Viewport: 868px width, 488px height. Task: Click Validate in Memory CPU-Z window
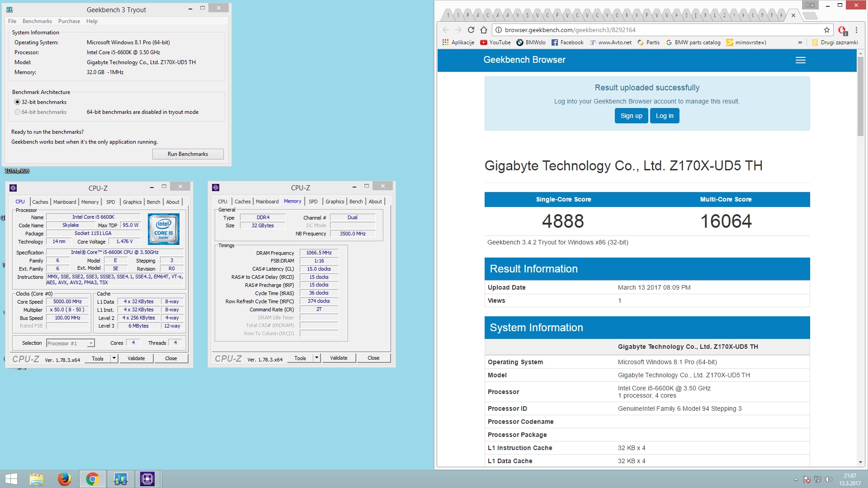pyautogui.click(x=339, y=358)
